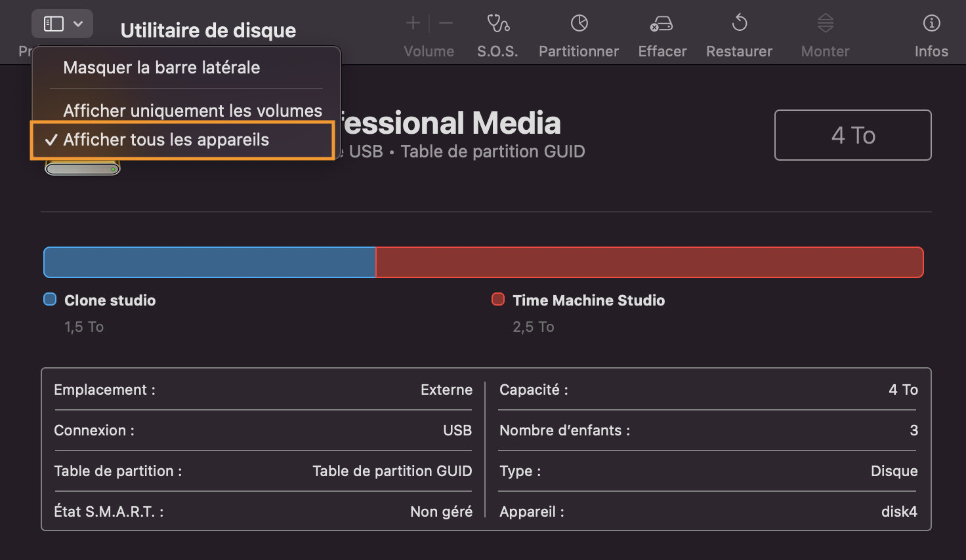Click the minus remove volume icon
This screenshot has width=966, height=560.
446,24
